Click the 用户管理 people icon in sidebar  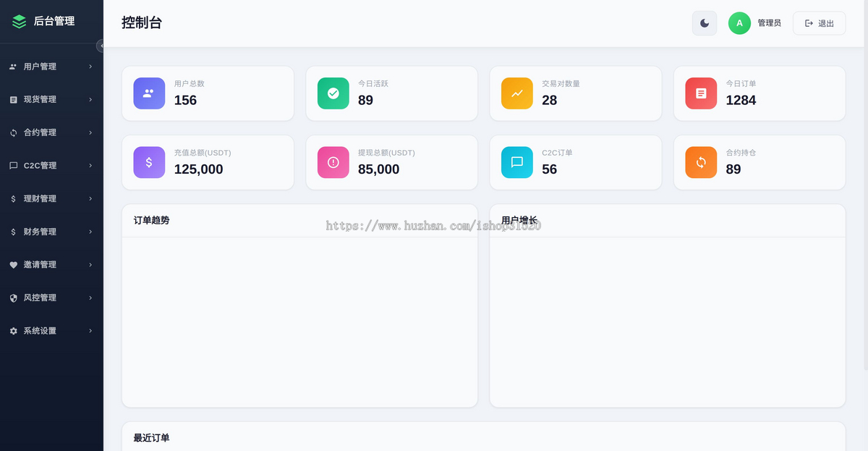pos(13,67)
